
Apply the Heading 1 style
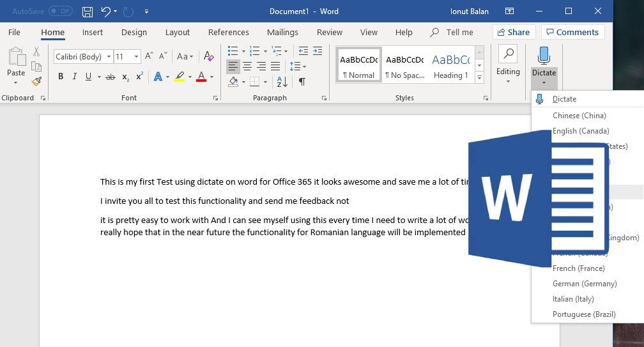coord(451,66)
